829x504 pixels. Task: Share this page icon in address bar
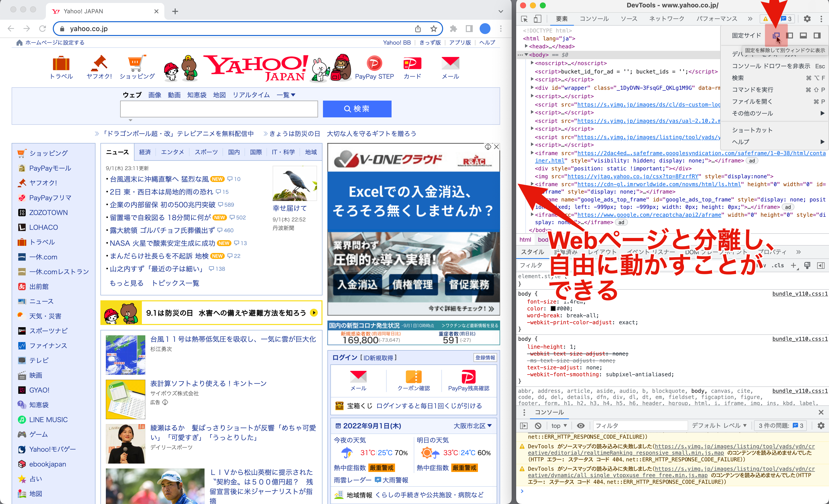tap(418, 29)
